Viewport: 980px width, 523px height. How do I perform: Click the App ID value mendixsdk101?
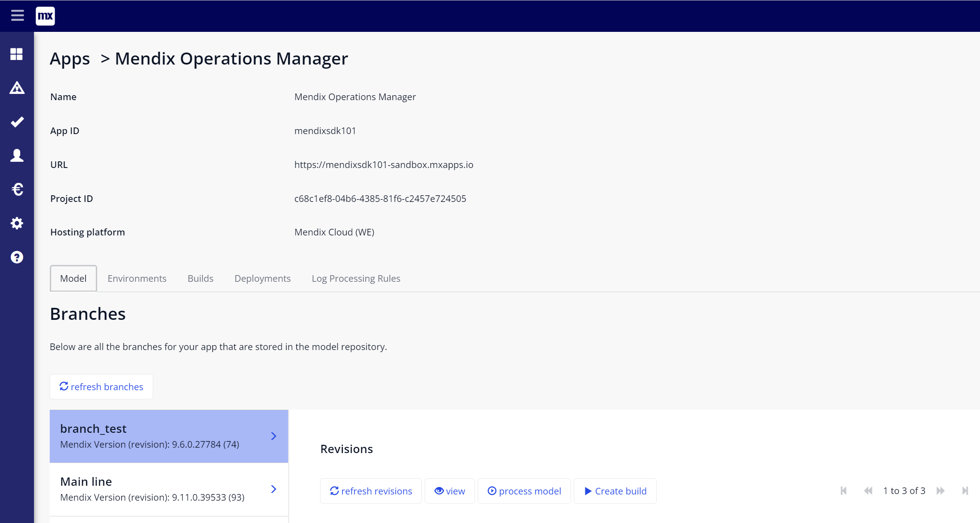click(325, 131)
